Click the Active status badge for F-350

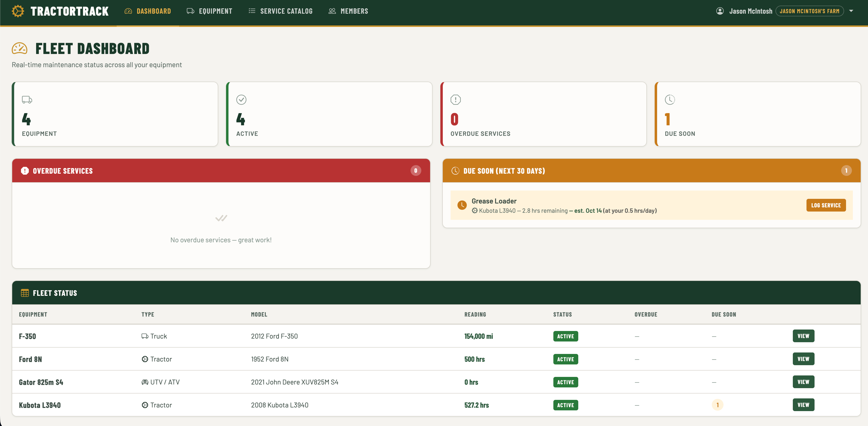point(565,336)
